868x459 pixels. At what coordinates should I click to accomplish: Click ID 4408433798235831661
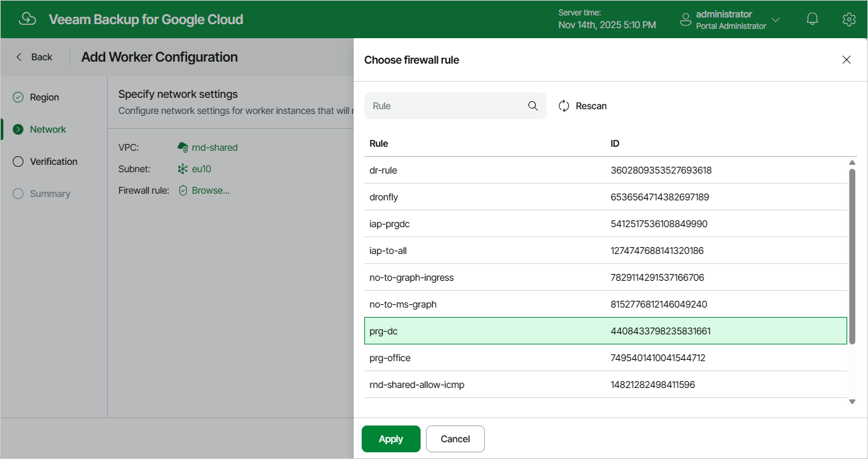click(661, 331)
